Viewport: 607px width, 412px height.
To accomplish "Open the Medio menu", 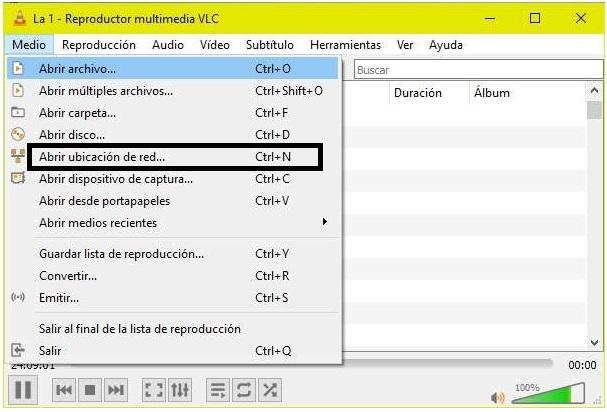I will (29, 45).
